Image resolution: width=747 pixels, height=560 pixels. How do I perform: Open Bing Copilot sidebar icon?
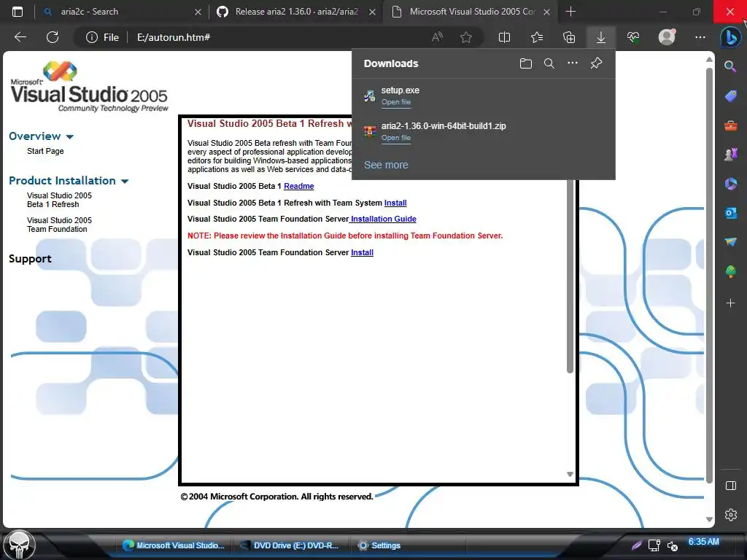pyautogui.click(x=730, y=37)
